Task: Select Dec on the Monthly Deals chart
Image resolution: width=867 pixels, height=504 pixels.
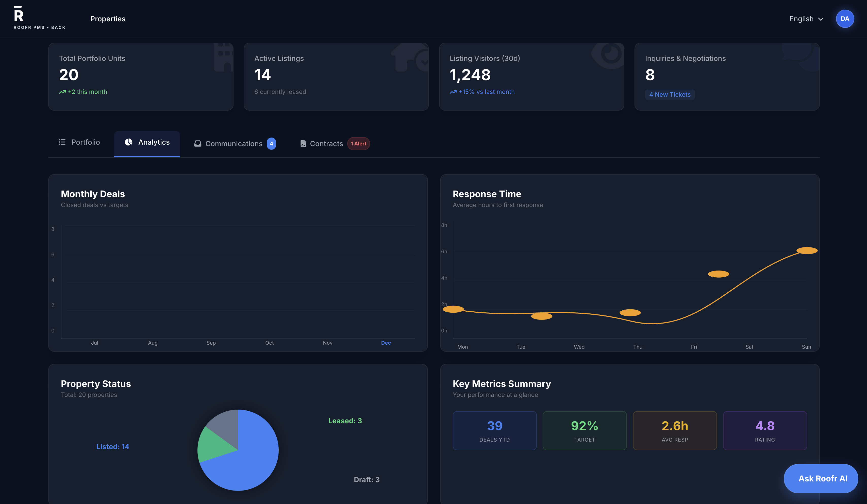Action: pos(386,343)
